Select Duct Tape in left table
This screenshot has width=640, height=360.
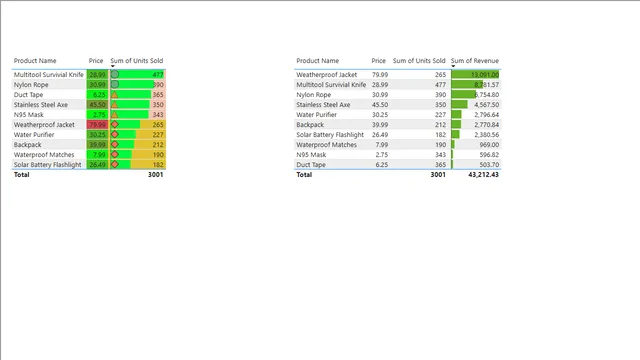28,95
